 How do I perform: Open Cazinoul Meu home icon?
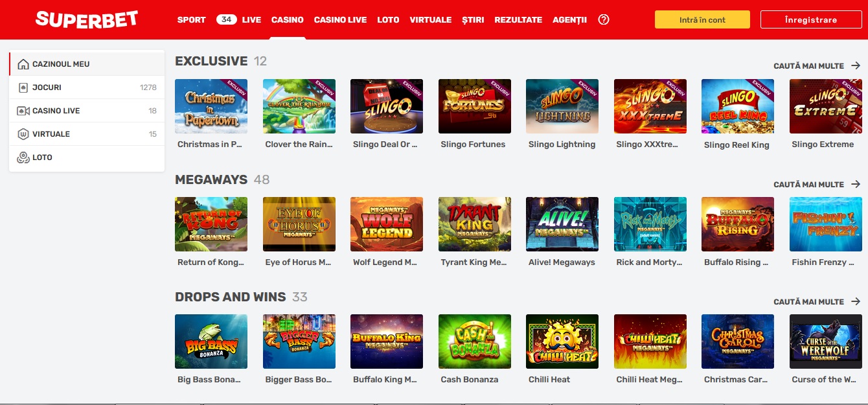pyautogui.click(x=23, y=64)
